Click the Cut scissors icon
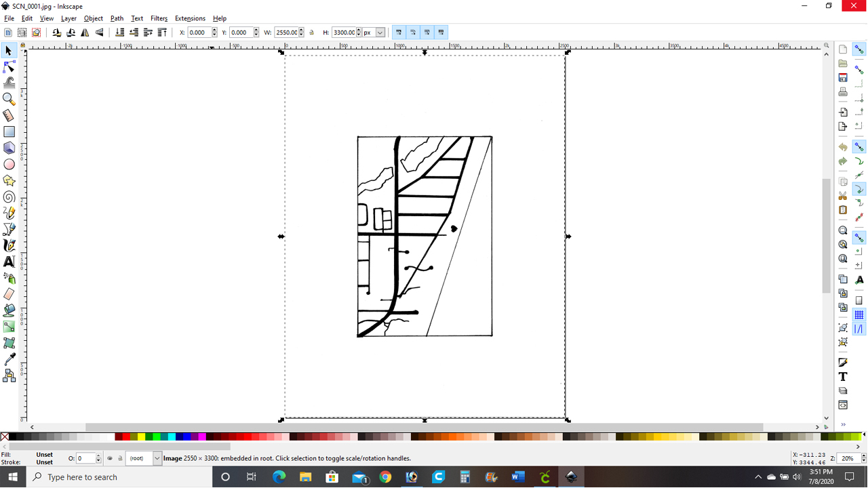 pos(843,196)
